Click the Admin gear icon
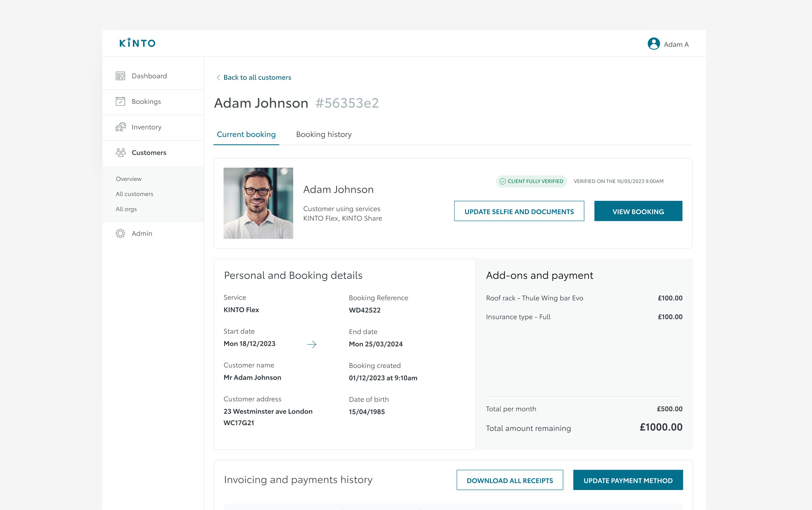Viewport: 812px width, 510px height. (120, 234)
